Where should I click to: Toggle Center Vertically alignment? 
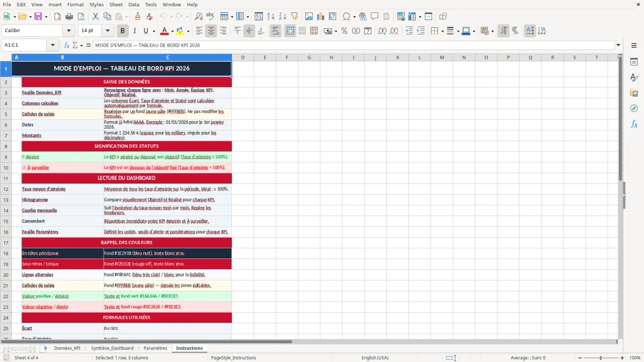pos(249,31)
